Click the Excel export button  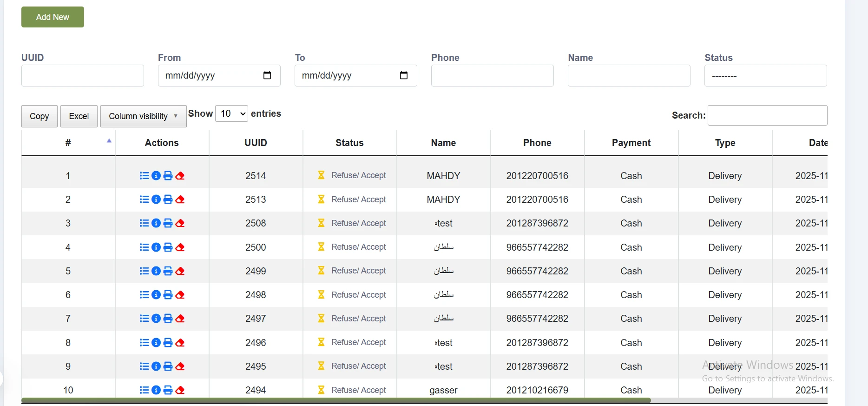pos(79,116)
